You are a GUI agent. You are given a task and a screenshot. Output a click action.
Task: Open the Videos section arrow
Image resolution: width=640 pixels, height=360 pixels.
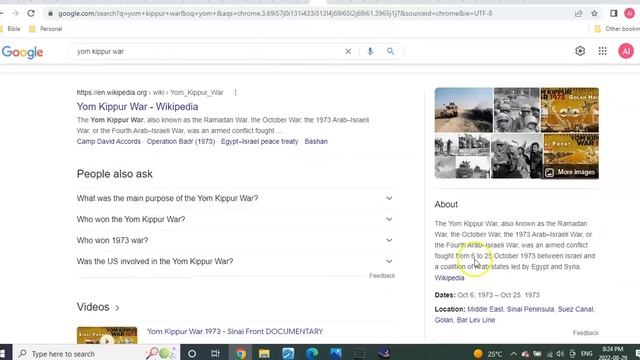(117, 308)
